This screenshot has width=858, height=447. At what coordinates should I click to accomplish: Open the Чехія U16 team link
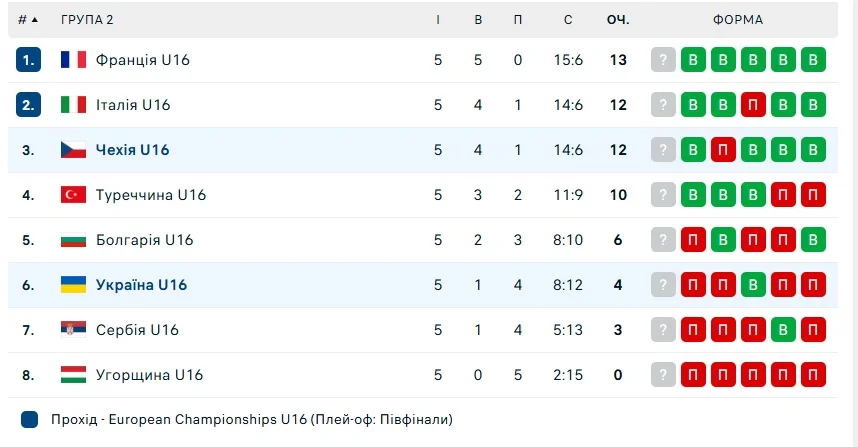click(132, 150)
